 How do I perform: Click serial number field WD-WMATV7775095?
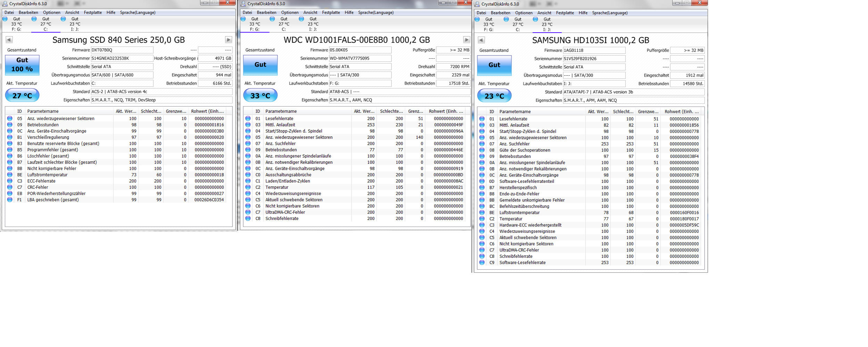[x=360, y=58]
